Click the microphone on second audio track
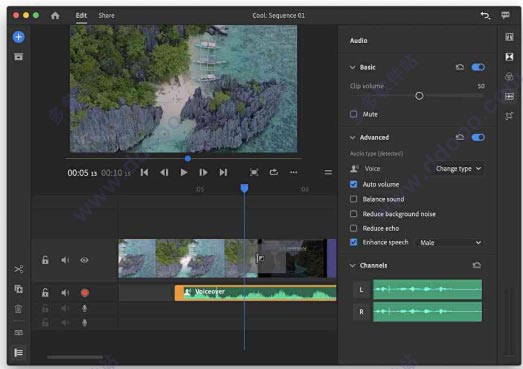Screen dimensions: 523x369 point(85,308)
